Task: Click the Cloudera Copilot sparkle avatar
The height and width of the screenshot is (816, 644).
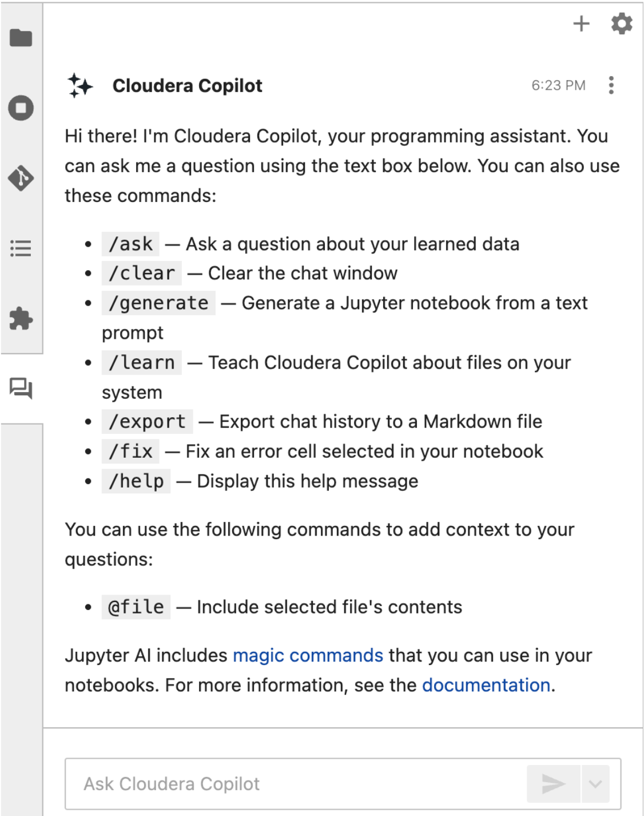Action: pos(80,86)
